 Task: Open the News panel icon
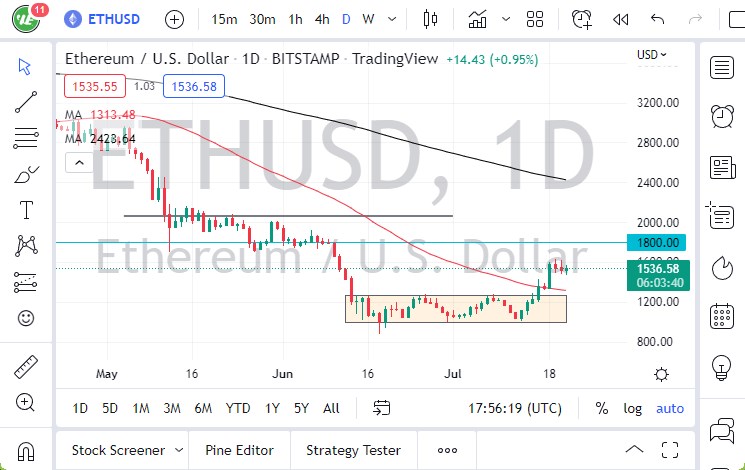(722, 167)
